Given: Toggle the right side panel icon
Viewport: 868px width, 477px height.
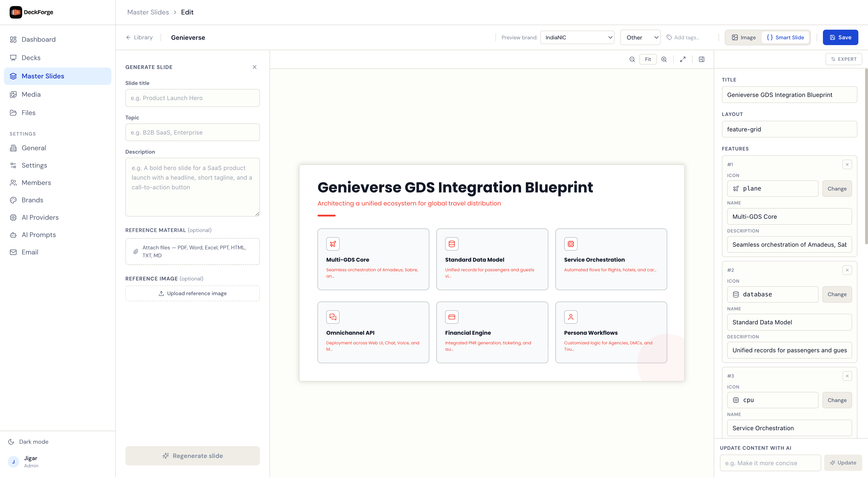Looking at the screenshot, I should (x=702, y=59).
